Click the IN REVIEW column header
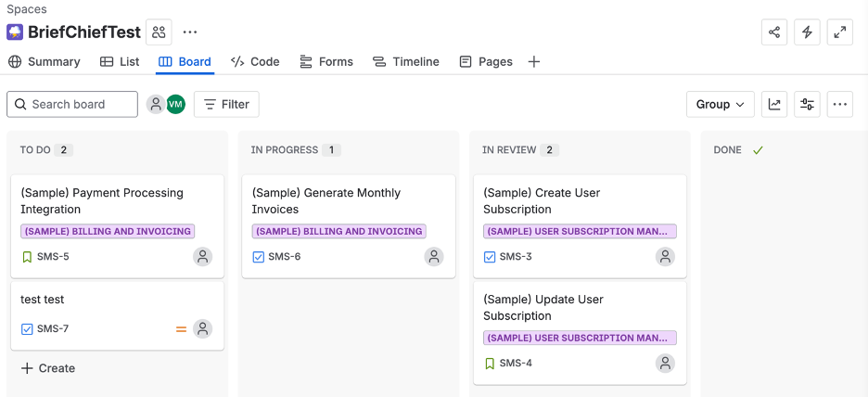The width and height of the screenshot is (868, 397). point(509,150)
